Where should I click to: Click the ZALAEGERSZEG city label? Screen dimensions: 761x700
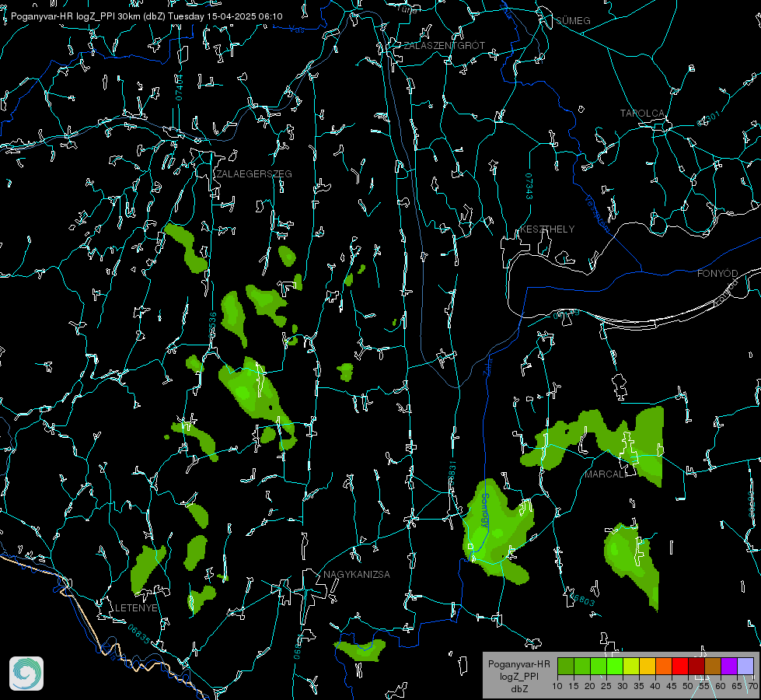click(254, 173)
